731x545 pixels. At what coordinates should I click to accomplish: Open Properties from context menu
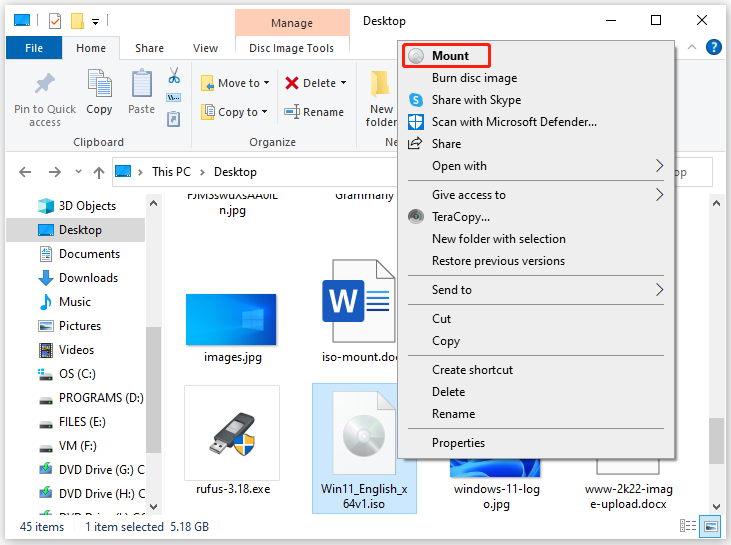[458, 443]
